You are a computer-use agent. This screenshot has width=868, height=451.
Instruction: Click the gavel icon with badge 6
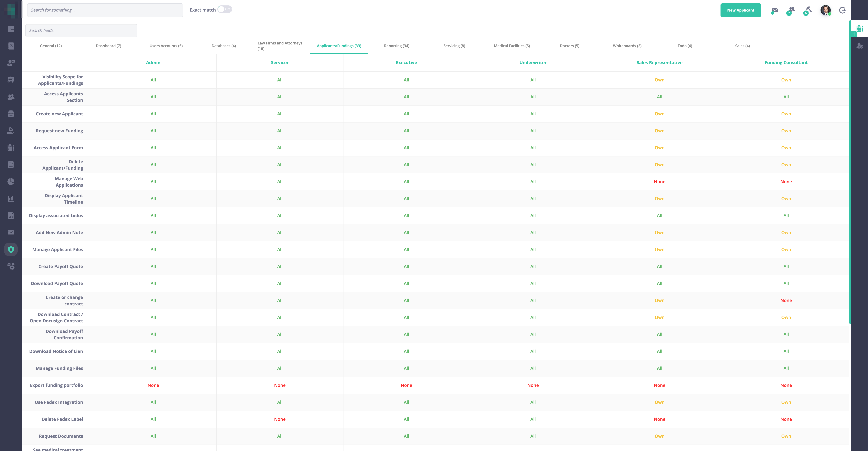(808, 10)
